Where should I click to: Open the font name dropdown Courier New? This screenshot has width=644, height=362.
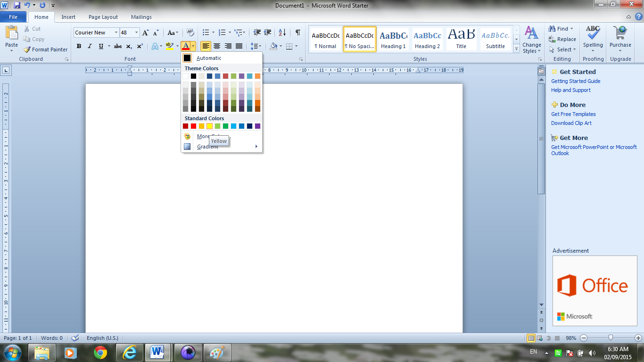click(x=116, y=33)
